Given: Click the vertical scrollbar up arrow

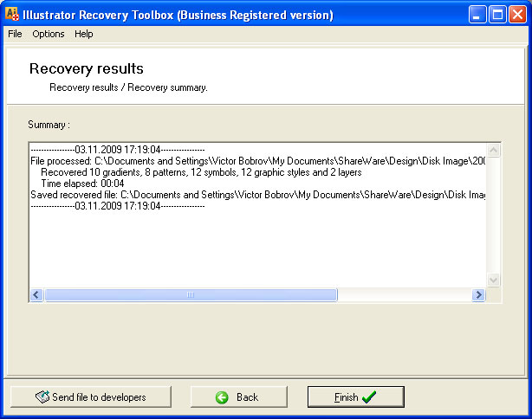Looking at the screenshot, I should 493,150.
